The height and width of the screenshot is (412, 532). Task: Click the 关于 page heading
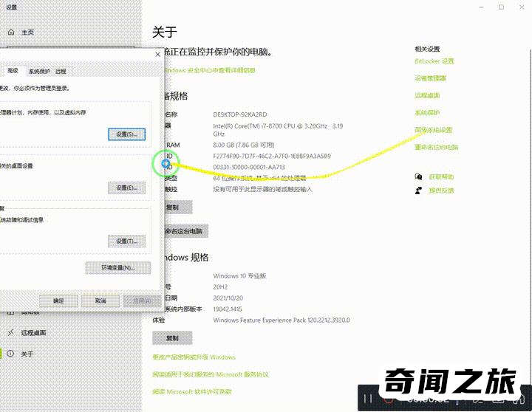[x=165, y=32]
